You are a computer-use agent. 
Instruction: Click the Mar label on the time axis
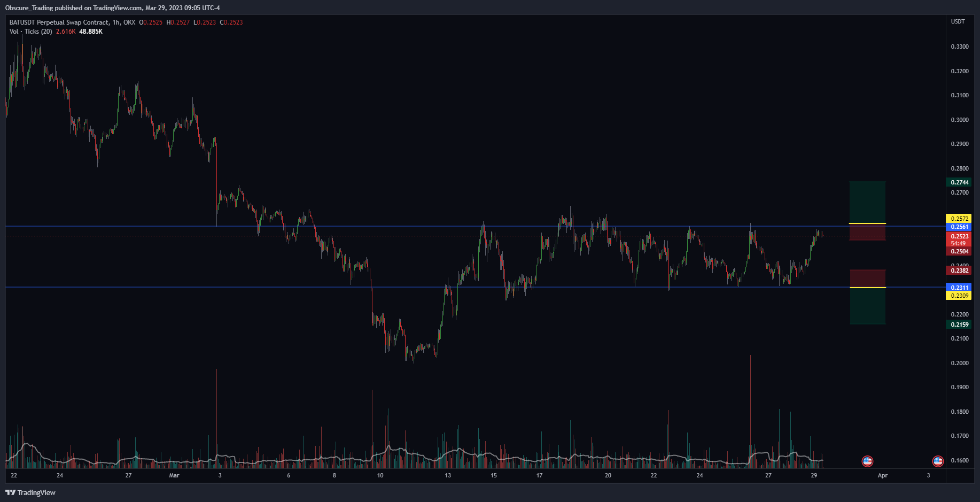174,475
